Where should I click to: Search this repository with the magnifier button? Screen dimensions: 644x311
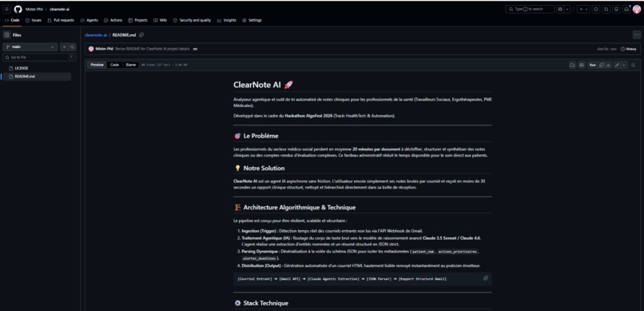coord(72,47)
